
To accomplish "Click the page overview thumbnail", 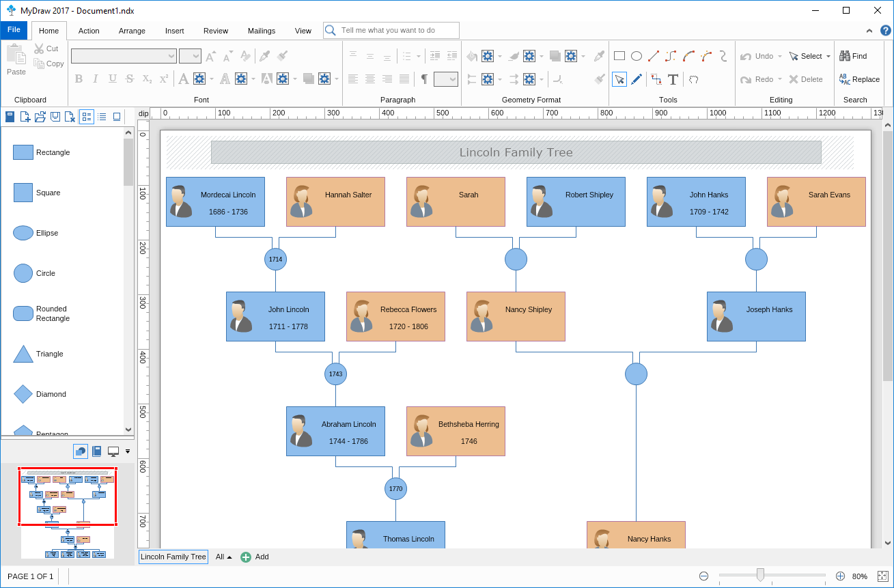I will click(x=68, y=513).
